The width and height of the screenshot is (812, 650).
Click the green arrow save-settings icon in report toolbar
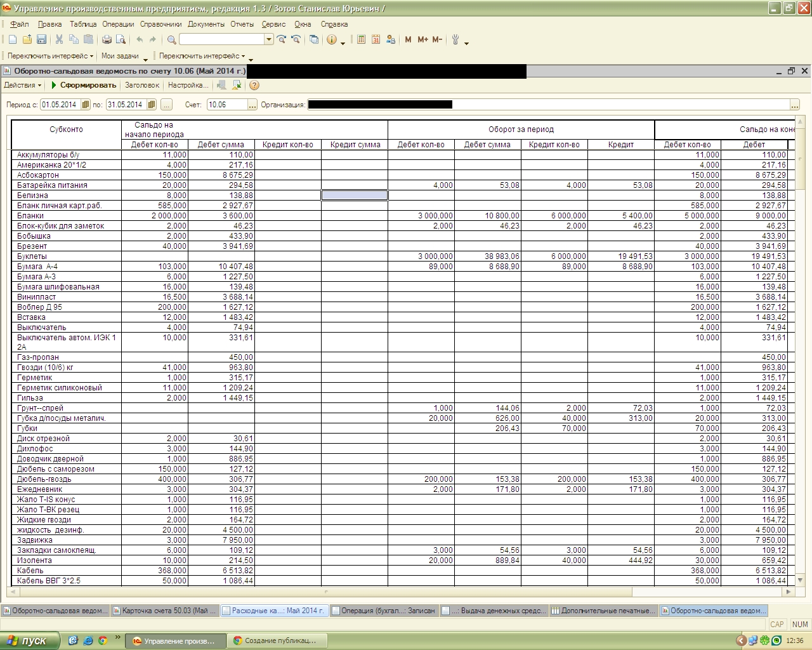point(237,85)
